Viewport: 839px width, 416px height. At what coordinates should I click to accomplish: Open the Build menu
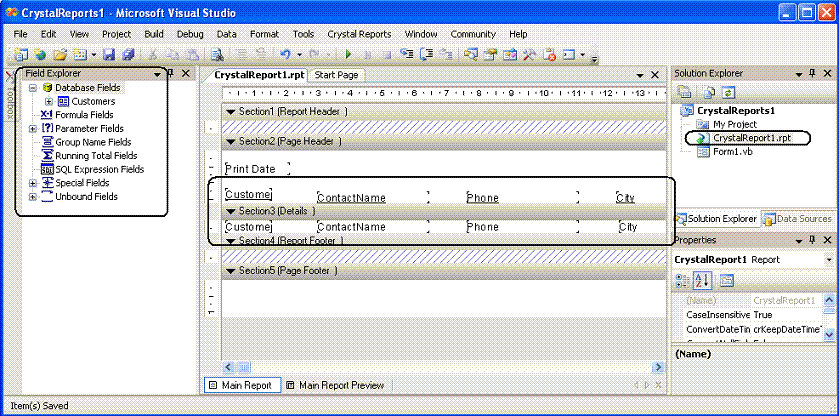coord(154,34)
